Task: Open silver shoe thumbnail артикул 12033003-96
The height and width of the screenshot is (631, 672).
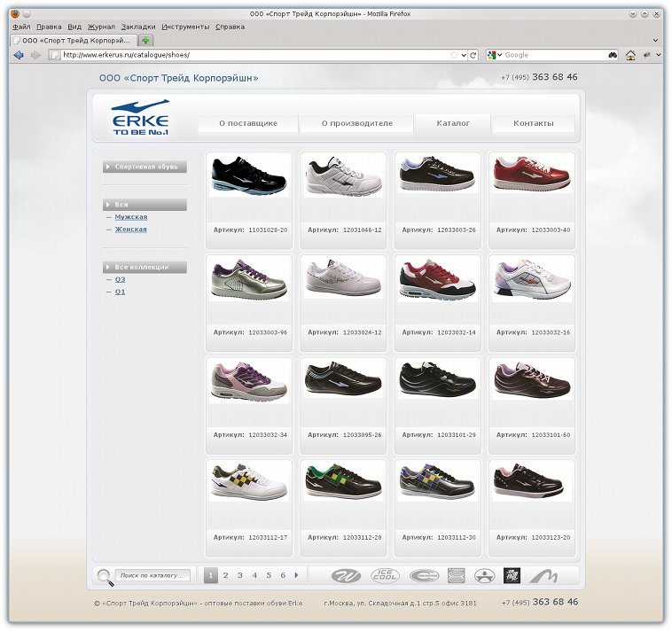Action: 249,278
